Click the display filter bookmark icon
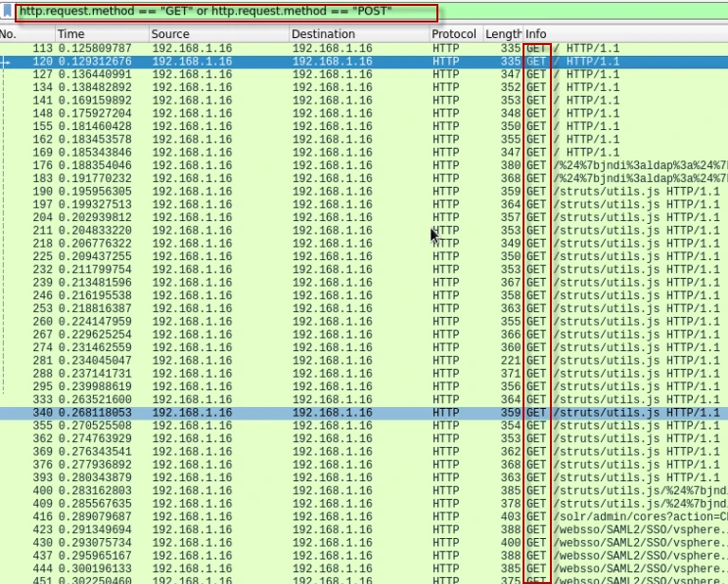The image size is (728, 584). (8, 12)
